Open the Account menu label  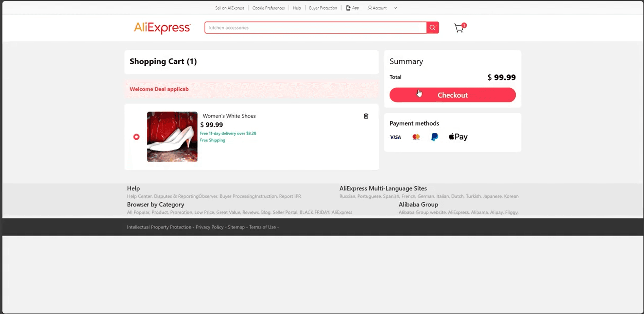[380, 8]
